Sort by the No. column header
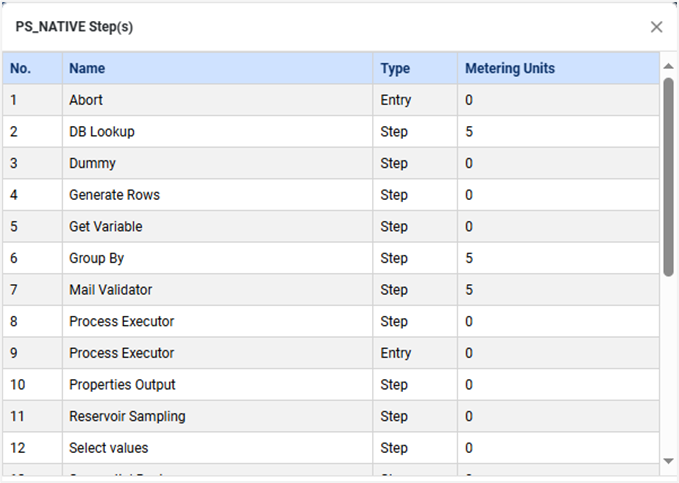The image size is (679, 483). coord(20,69)
